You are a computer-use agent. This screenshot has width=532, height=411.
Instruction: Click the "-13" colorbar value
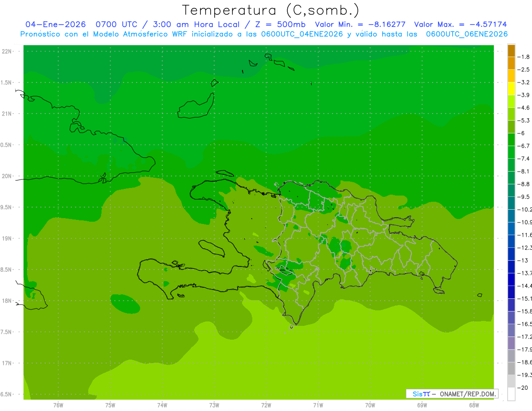pos(523,260)
